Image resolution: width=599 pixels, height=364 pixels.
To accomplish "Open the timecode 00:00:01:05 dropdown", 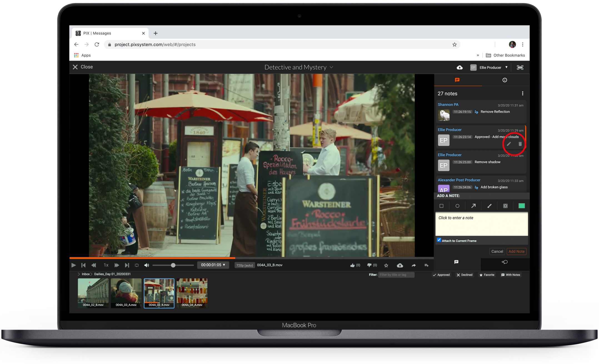I will tap(213, 265).
